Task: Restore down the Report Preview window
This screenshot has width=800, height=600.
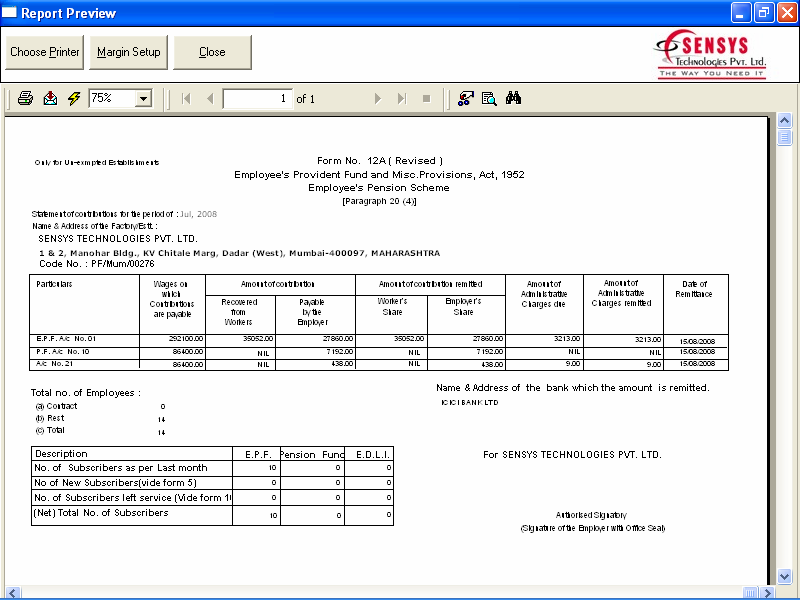Action: (x=764, y=13)
